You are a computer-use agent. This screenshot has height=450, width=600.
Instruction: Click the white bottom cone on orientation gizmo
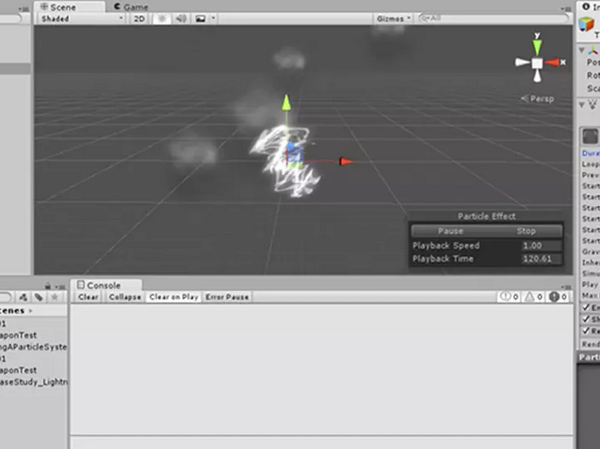pyautogui.click(x=537, y=76)
